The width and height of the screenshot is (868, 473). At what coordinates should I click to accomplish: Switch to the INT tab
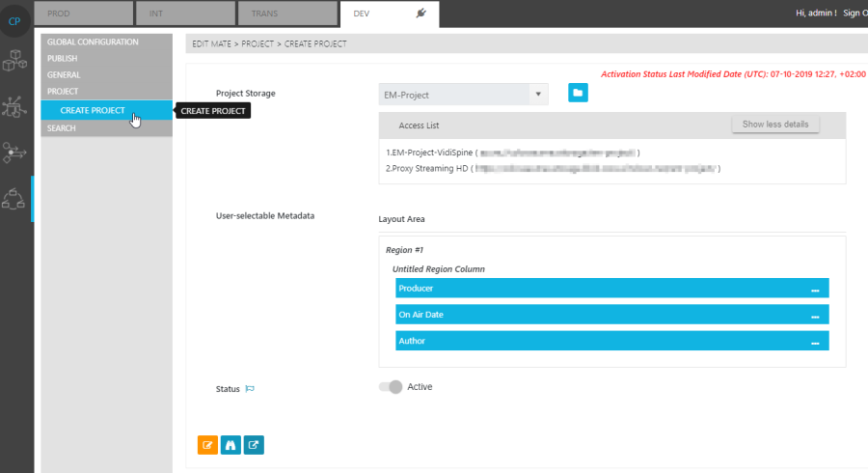click(185, 14)
